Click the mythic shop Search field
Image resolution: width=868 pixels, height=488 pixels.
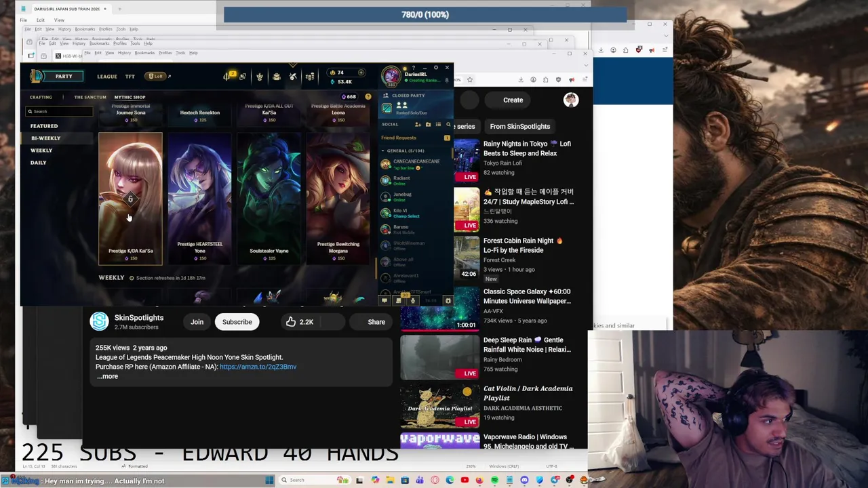pyautogui.click(x=59, y=111)
